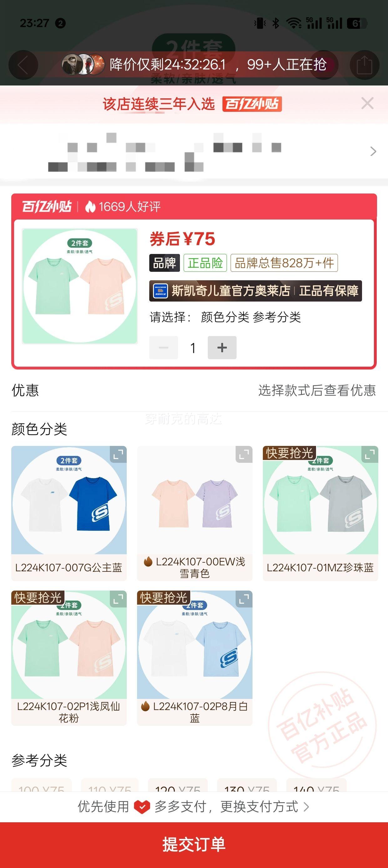Image resolution: width=388 pixels, height=868 pixels.
Task: Tap the back arrow icon
Action: pos(23,65)
